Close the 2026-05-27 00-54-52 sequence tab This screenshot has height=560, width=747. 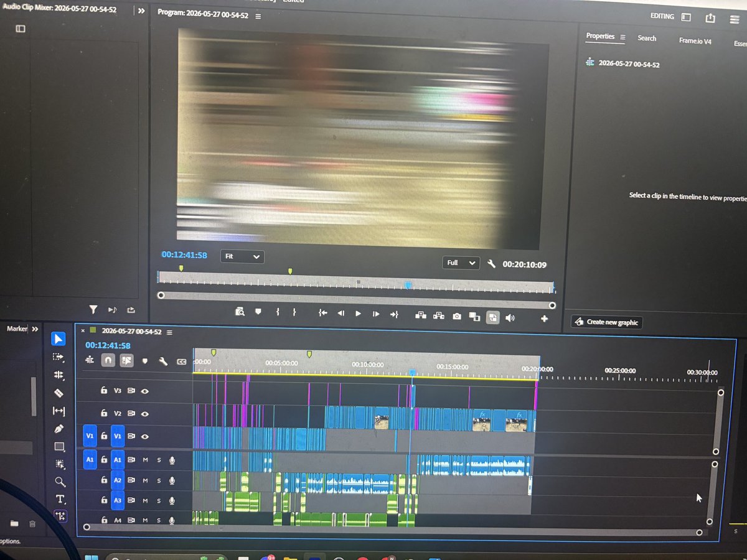pos(83,331)
